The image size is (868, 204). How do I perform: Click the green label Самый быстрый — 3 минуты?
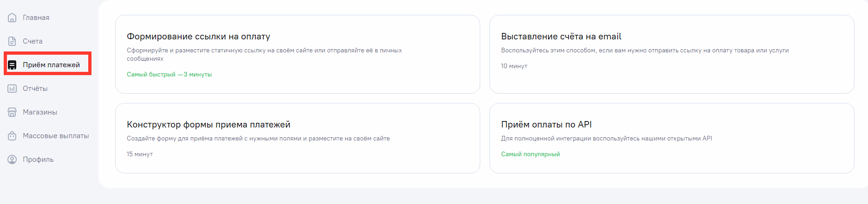coord(169,75)
